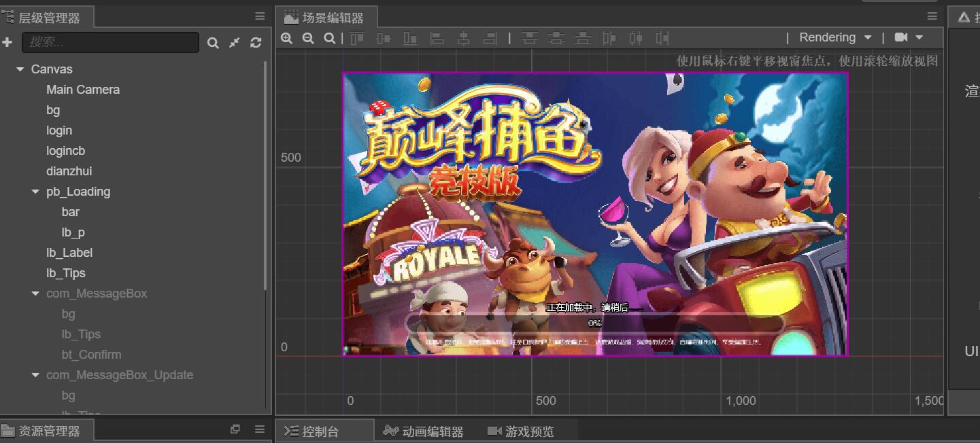Collapse the pb_Loading node
Image resolution: width=980 pixels, height=443 pixels.
(x=35, y=192)
